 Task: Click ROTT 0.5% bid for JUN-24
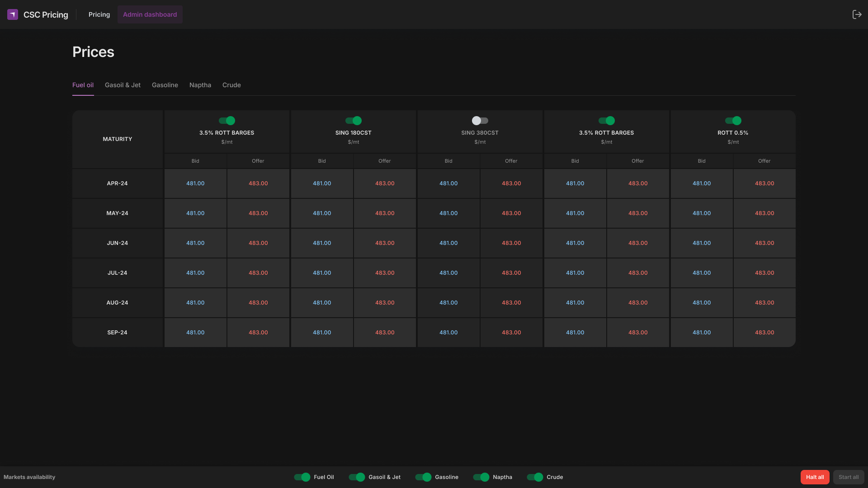pos(702,243)
